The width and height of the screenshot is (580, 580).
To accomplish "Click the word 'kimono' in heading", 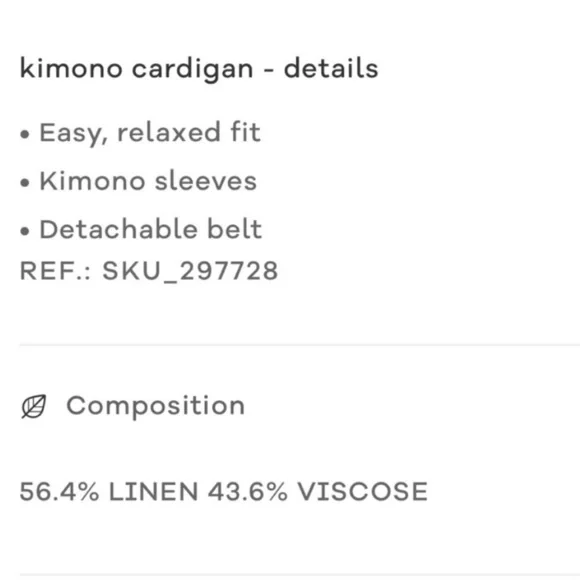I will point(71,68).
